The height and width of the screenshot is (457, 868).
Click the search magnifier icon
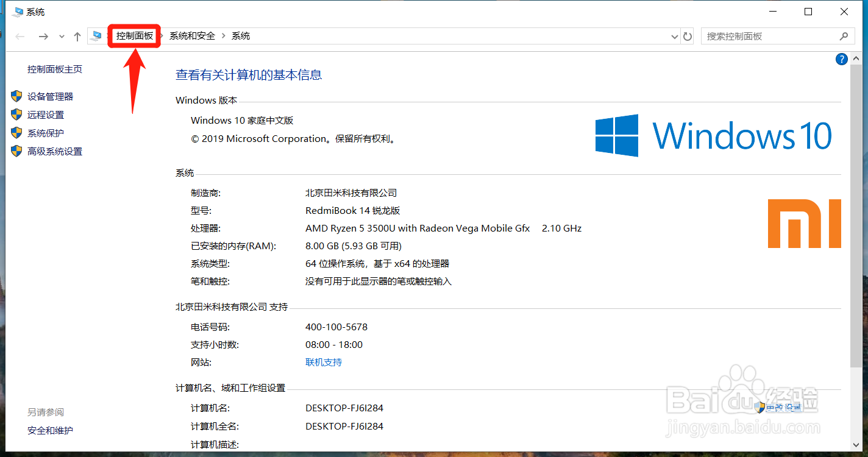[x=844, y=36]
